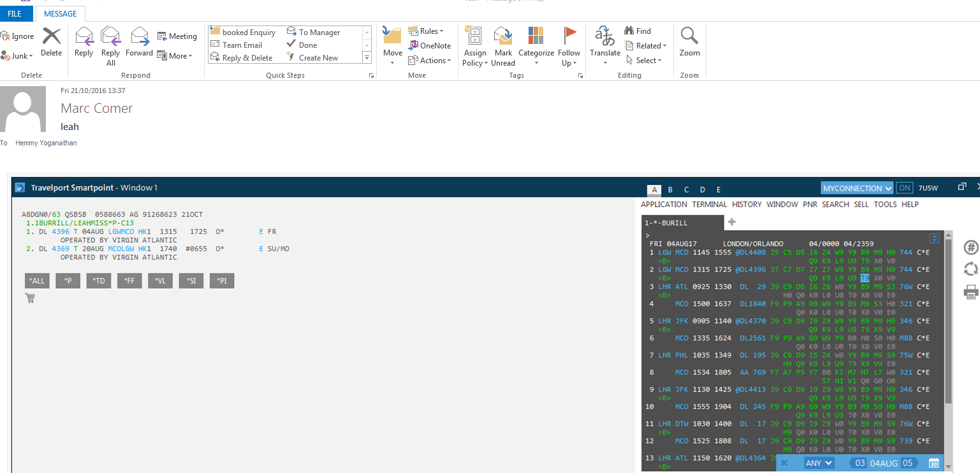Click the *VL vendor locator button
Viewport: 980px width, 473px height.
click(160, 280)
